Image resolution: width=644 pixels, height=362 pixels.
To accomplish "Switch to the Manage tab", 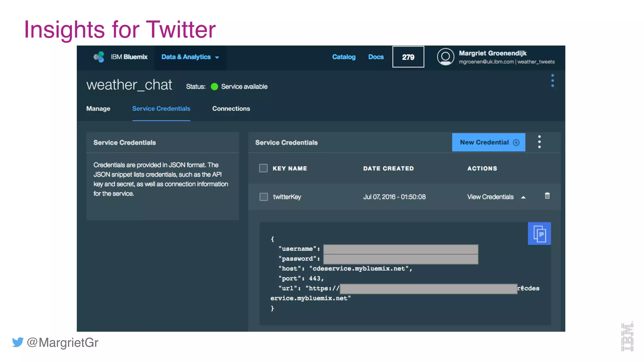I will [98, 109].
